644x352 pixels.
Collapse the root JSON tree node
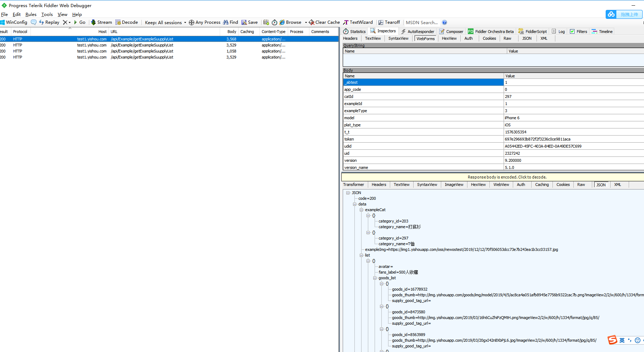click(x=348, y=193)
